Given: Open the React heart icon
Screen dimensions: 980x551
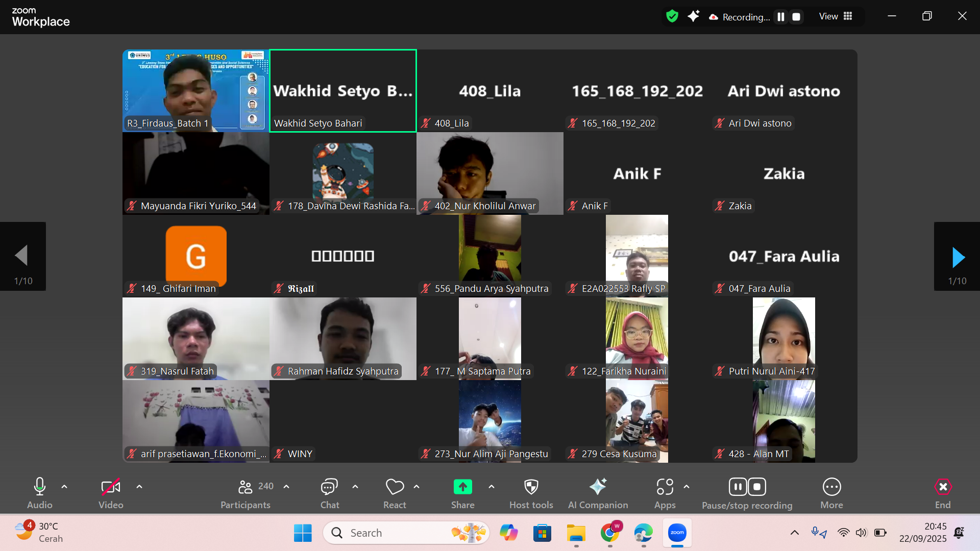Looking at the screenshot, I should tap(395, 487).
